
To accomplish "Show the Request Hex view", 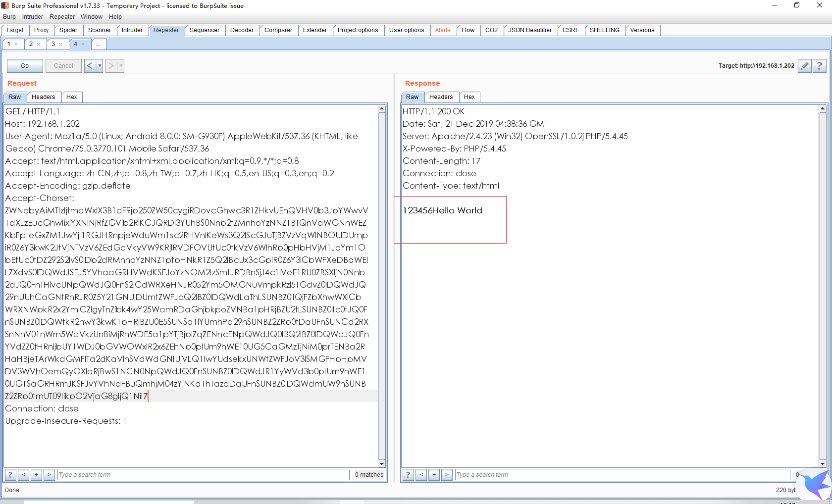I will (72, 97).
